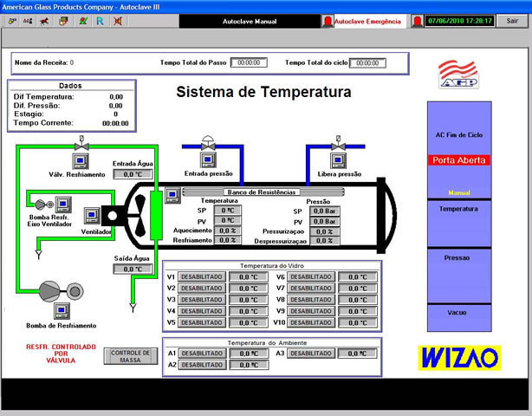Click the Pressão PV value field
Viewport: 532px width, 416px height.
[x=324, y=221]
